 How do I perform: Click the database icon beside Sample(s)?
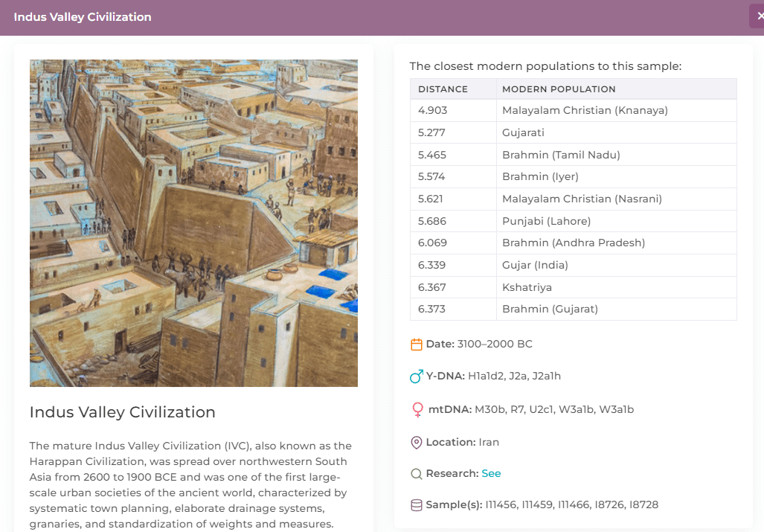tap(416, 505)
